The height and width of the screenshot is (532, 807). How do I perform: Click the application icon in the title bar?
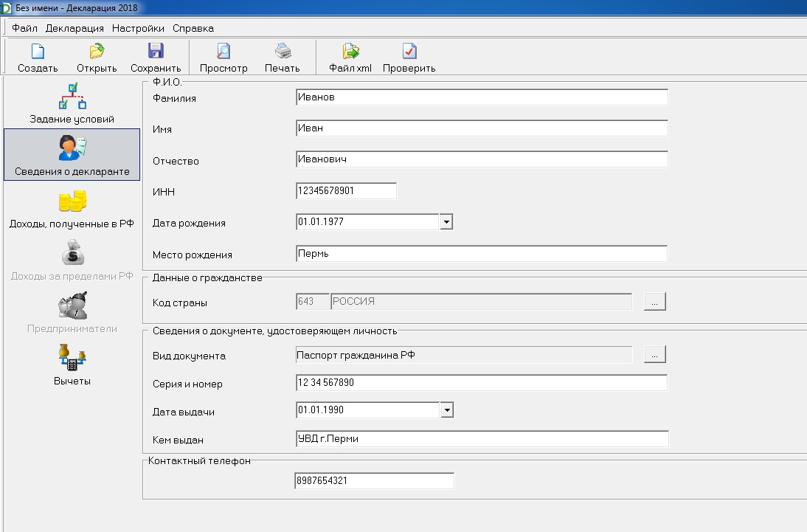[x=6, y=7]
